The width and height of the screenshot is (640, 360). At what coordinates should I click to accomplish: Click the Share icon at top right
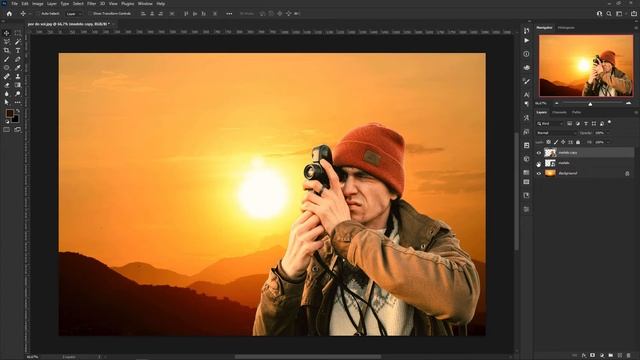point(634,13)
